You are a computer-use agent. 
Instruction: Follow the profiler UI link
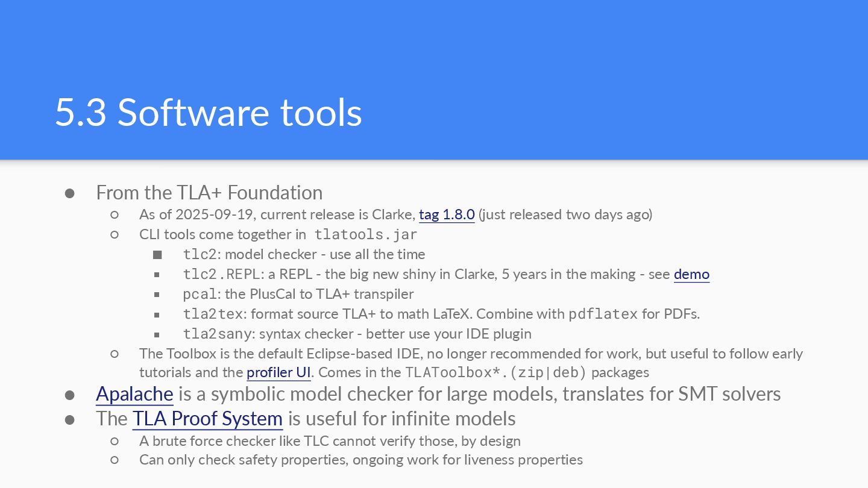[278, 372]
